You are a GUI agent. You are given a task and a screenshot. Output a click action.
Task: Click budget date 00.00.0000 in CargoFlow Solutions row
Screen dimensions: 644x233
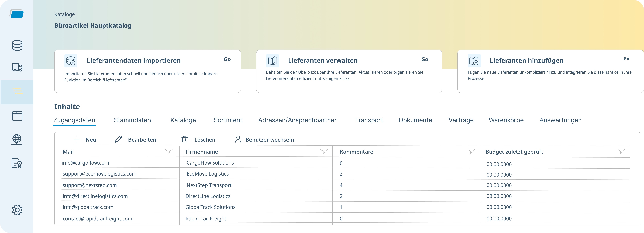point(499,164)
